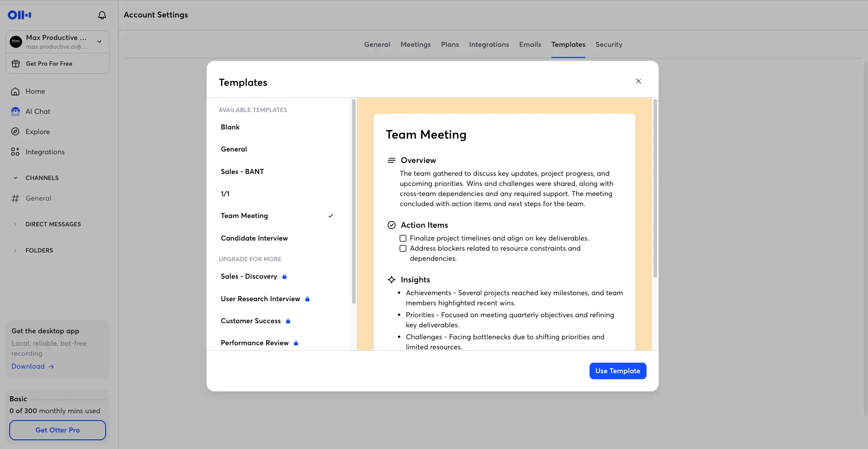Expand the Max Productive account dropdown
The height and width of the screenshot is (449, 868).
pyautogui.click(x=99, y=42)
